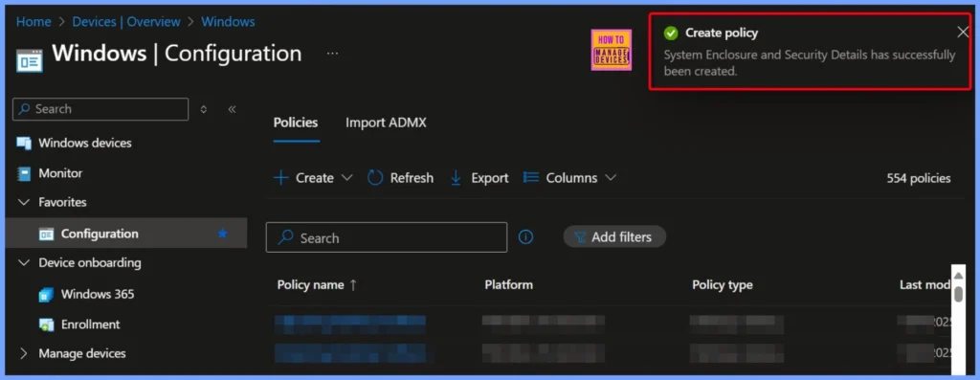The height and width of the screenshot is (380, 980).
Task: Open the Home breadcrumb link
Action: tap(33, 22)
